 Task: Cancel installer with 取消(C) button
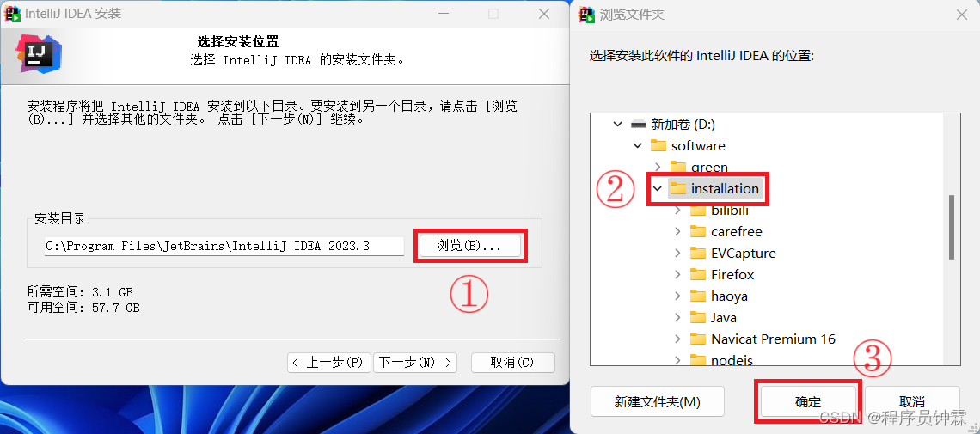tap(512, 362)
